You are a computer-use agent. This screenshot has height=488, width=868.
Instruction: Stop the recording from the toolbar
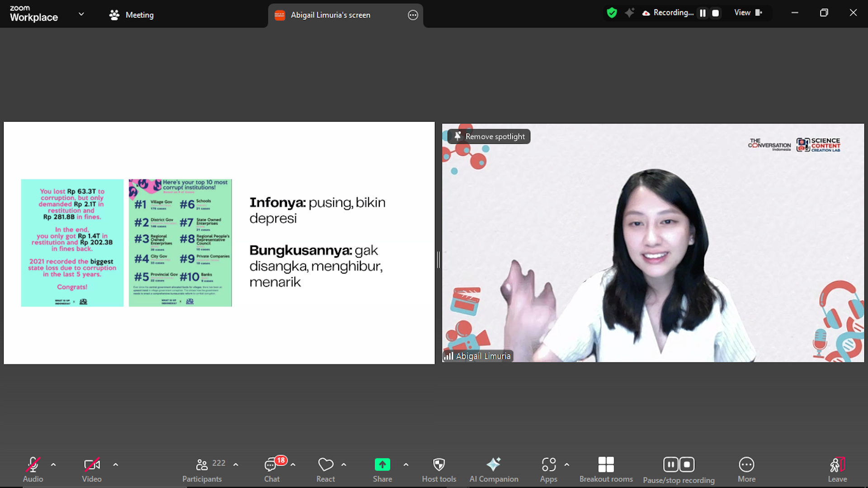coord(687,464)
